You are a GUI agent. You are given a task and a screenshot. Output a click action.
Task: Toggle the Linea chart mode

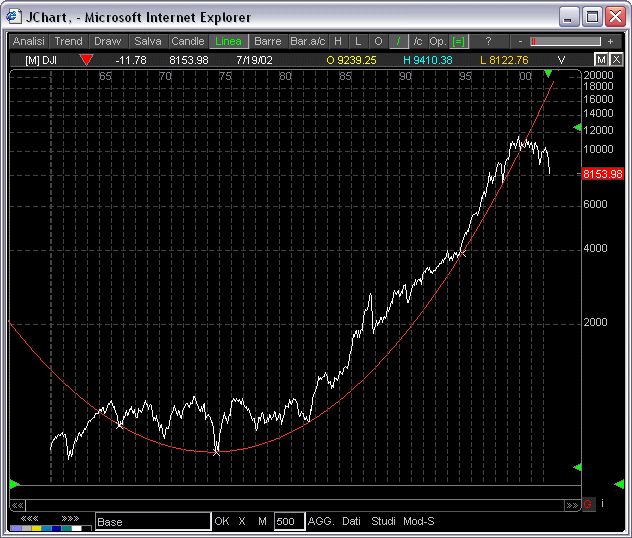tap(228, 41)
